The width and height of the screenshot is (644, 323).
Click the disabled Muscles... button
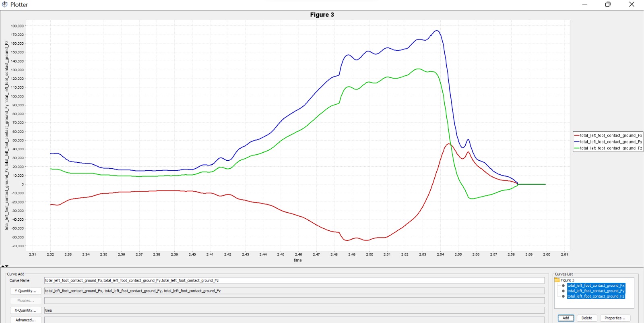click(26, 300)
